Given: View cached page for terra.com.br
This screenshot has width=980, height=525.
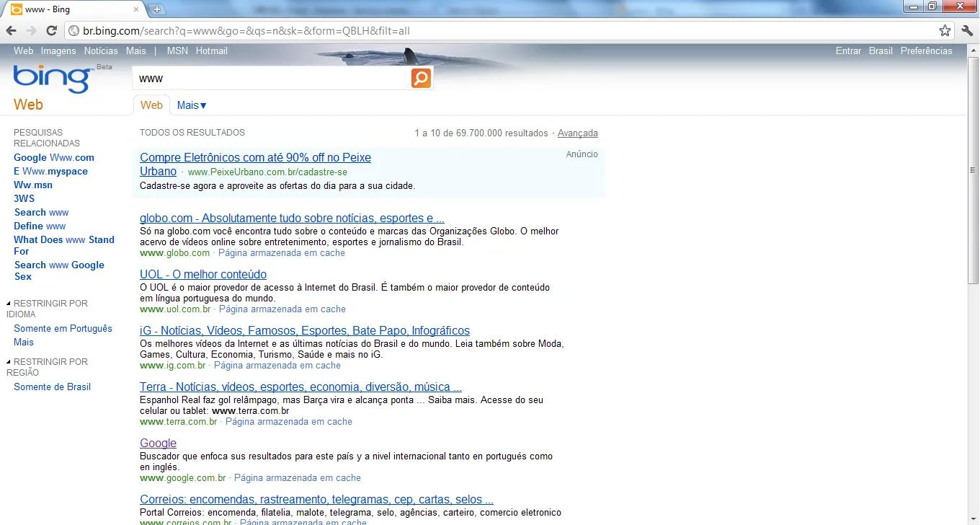Looking at the screenshot, I should (289, 422).
